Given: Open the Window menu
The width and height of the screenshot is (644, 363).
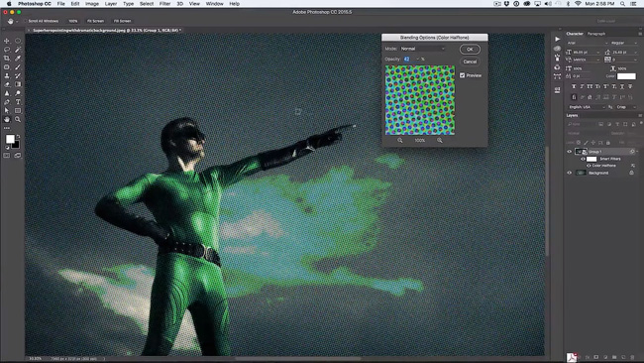Looking at the screenshot, I should click(214, 4).
